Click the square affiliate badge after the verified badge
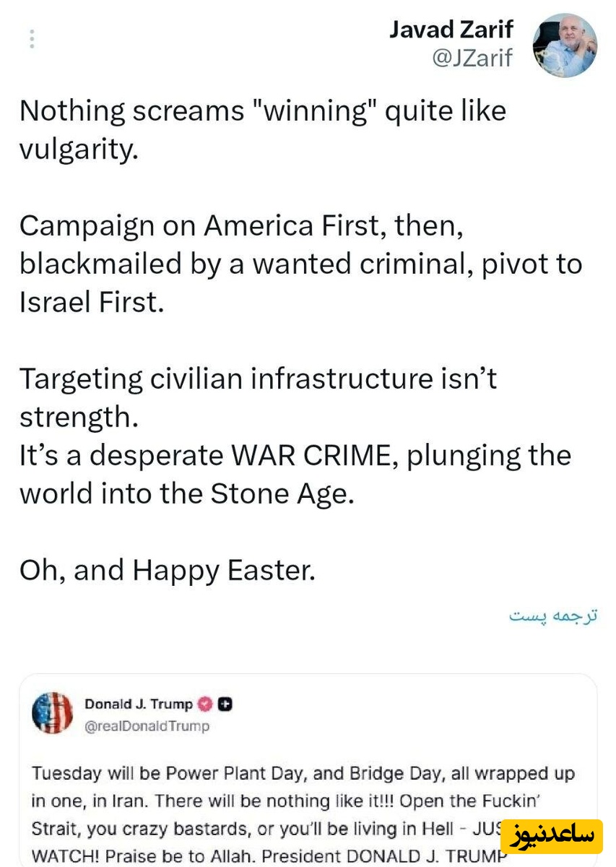The width and height of the screenshot is (616, 867). (x=225, y=704)
